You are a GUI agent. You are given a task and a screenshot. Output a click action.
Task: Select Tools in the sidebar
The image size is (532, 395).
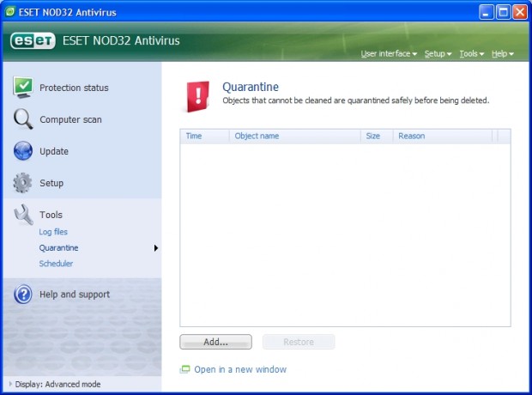click(x=51, y=215)
